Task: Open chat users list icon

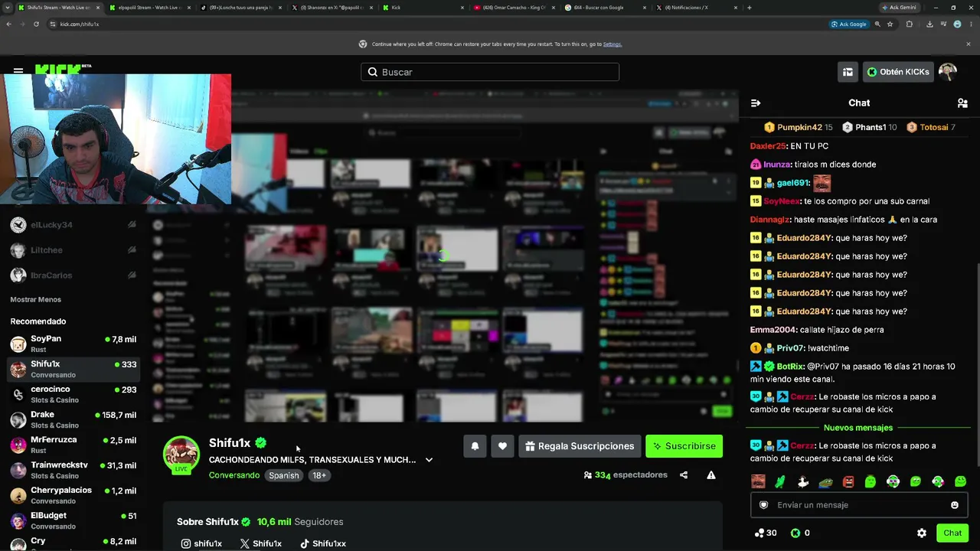Action: tap(962, 103)
